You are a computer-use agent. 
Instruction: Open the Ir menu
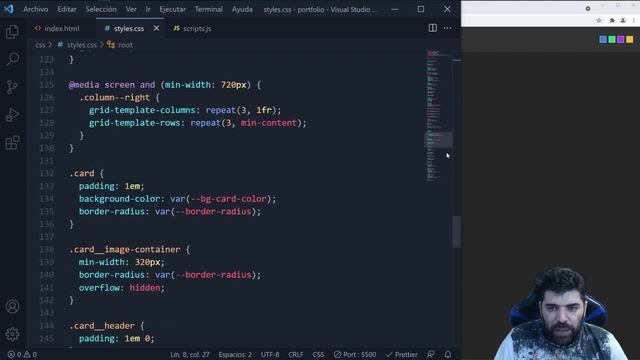click(148, 9)
